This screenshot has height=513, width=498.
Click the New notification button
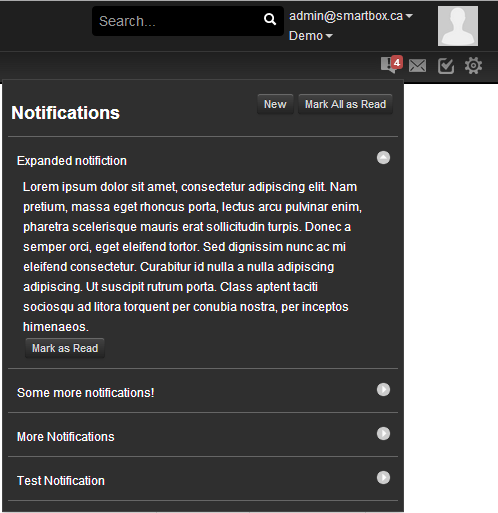click(x=275, y=104)
